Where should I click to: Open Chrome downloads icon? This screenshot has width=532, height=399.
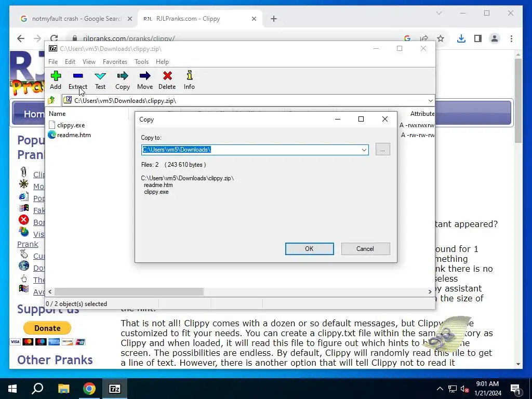(461, 38)
